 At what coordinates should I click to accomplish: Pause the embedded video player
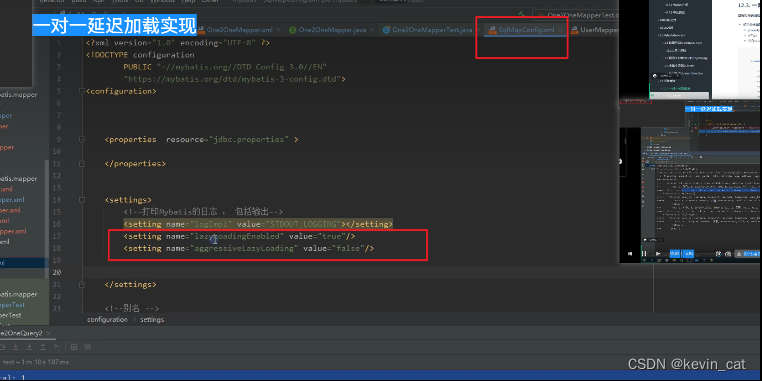(644, 254)
